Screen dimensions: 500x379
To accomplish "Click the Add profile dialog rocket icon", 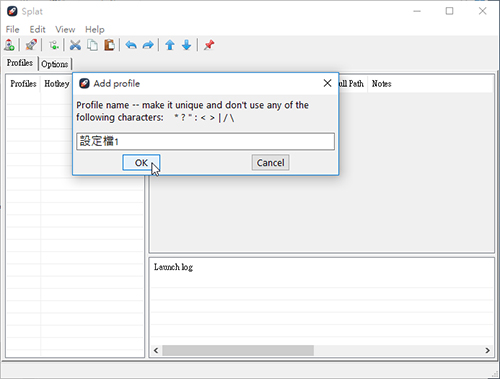I will point(84,83).
